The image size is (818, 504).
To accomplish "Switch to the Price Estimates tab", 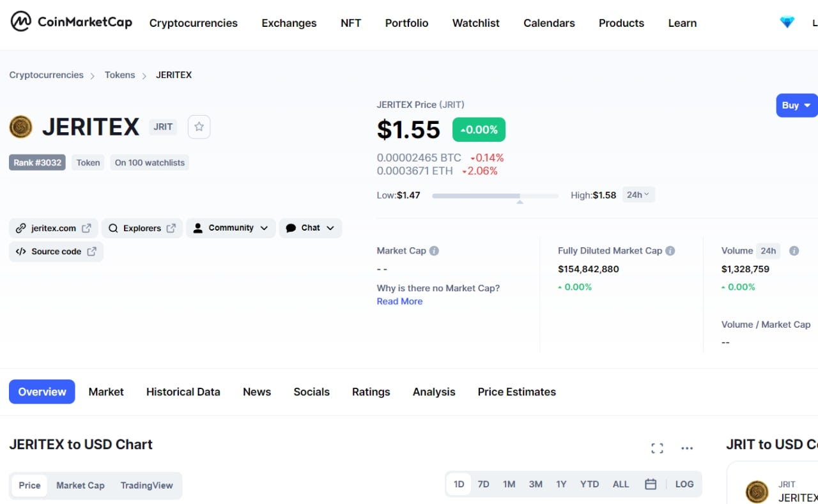I will 517,392.
